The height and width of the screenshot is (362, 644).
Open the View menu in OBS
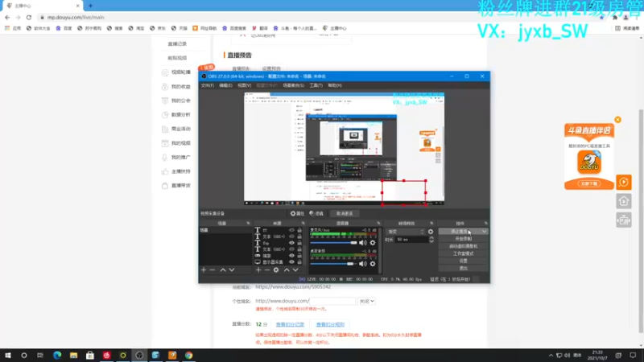click(245, 85)
